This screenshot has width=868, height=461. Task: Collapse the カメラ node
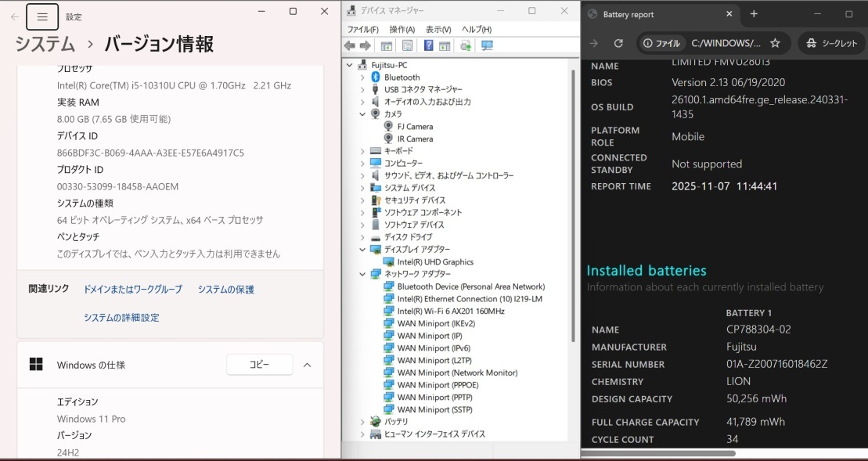click(x=362, y=114)
